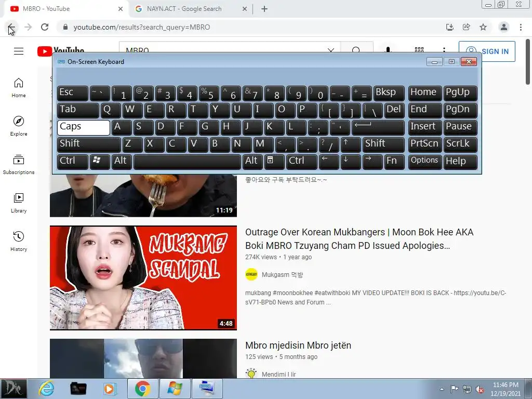The height and width of the screenshot is (399, 532).
Task: Toggle left Alt on on-screen keyboard
Action: point(122,161)
